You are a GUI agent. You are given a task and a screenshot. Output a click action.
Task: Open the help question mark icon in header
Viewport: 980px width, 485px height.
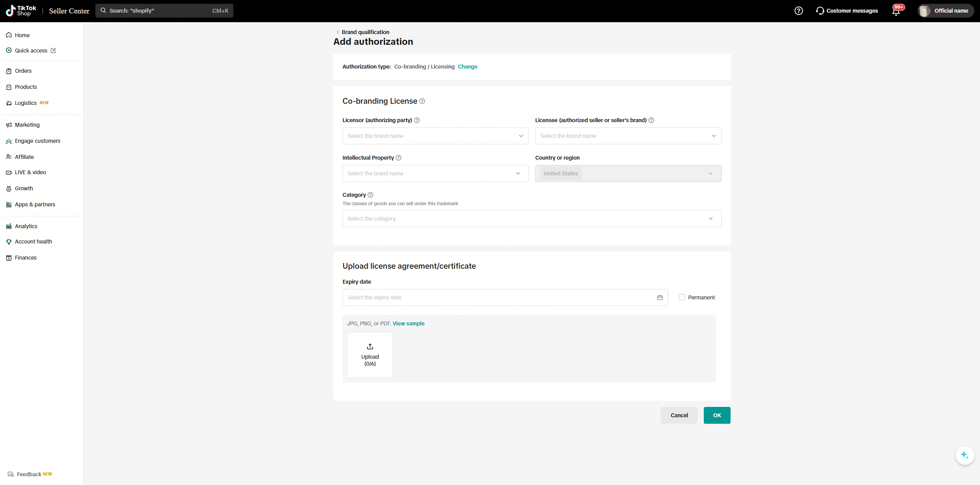798,11
